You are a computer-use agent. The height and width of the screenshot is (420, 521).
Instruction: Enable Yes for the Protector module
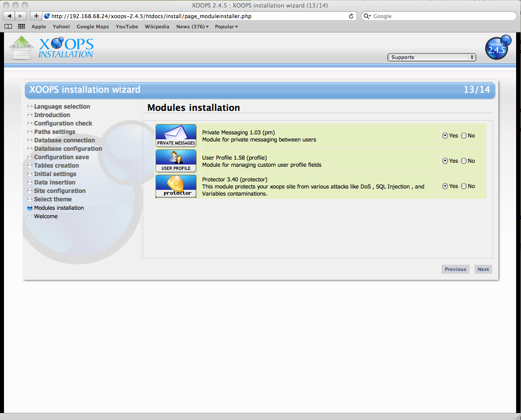coord(445,186)
